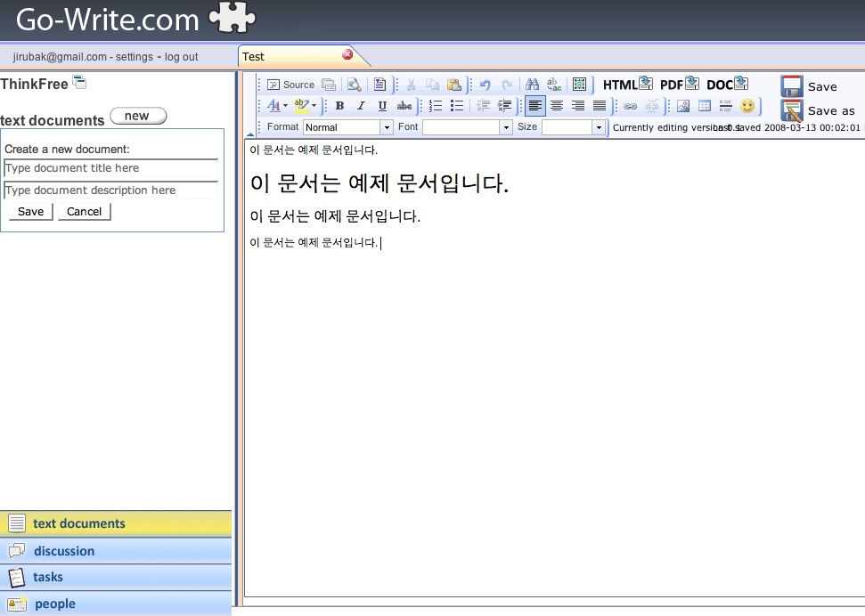Click the Go-Write.com logo
The width and height of the screenshot is (865, 616).
coord(135,20)
